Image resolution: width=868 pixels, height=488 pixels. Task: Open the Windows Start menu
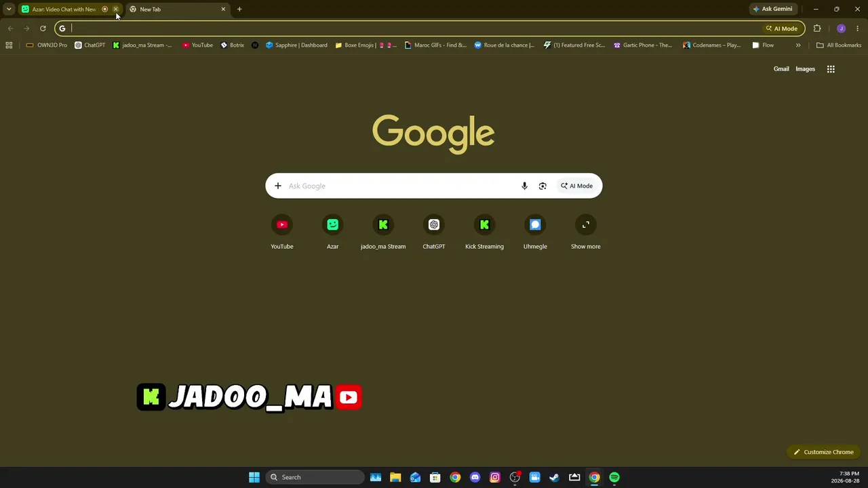(254, 477)
